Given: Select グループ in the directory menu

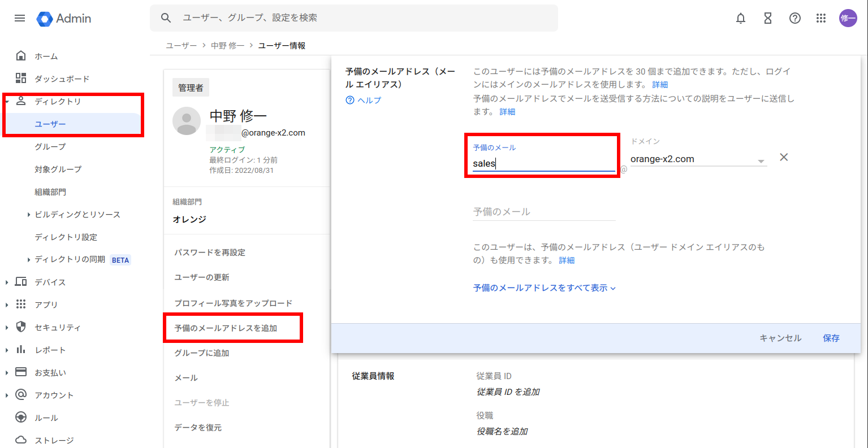Looking at the screenshot, I should tap(50, 147).
